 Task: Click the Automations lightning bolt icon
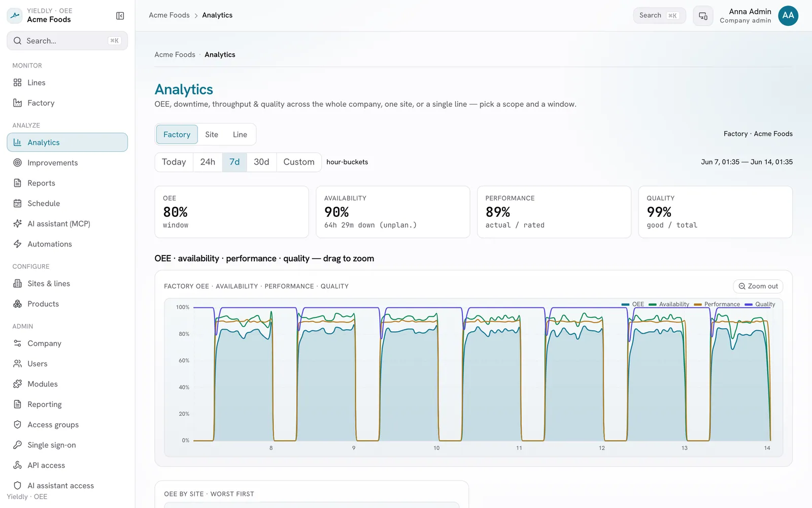click(17, 244)
